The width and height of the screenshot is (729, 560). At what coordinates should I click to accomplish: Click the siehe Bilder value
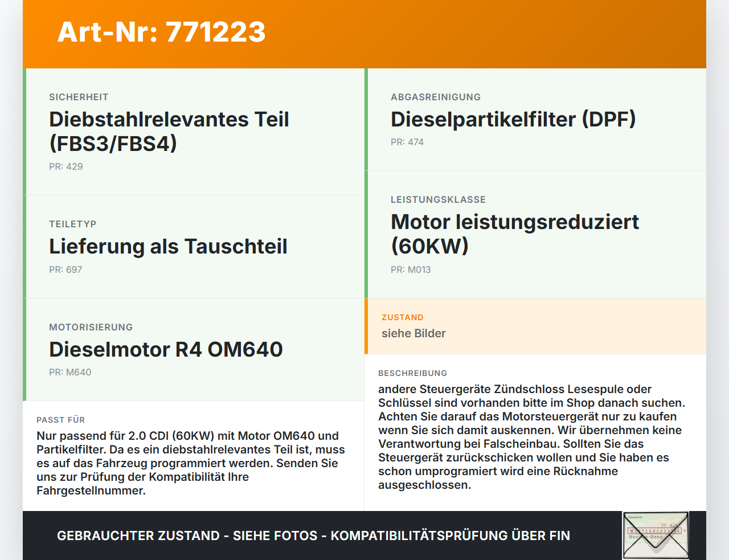413,333
